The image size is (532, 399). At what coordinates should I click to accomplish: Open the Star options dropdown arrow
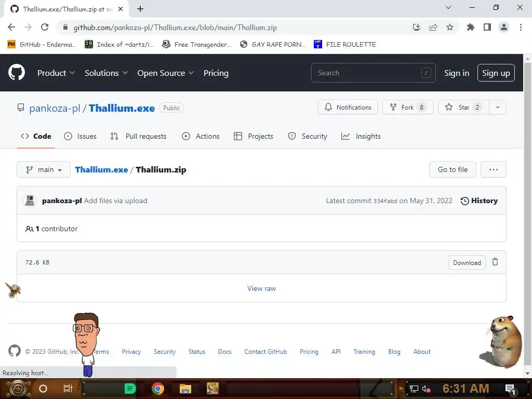[497, 107]
